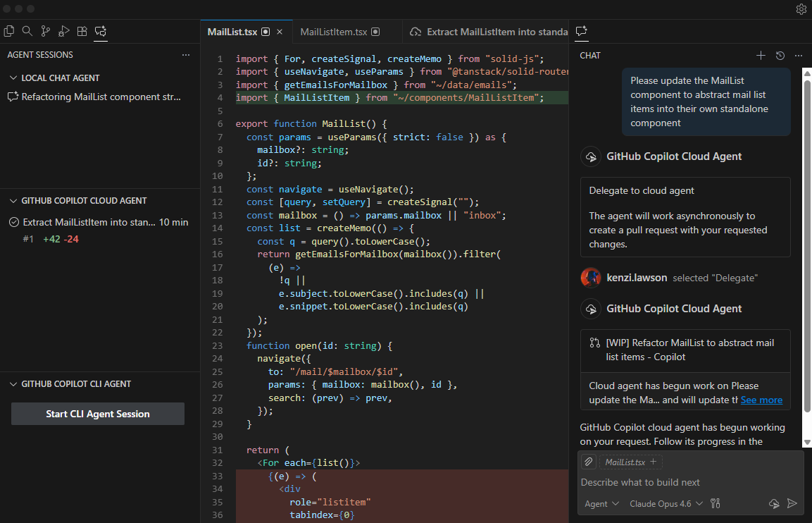Open the Extensions view

[x=81, y=32]
